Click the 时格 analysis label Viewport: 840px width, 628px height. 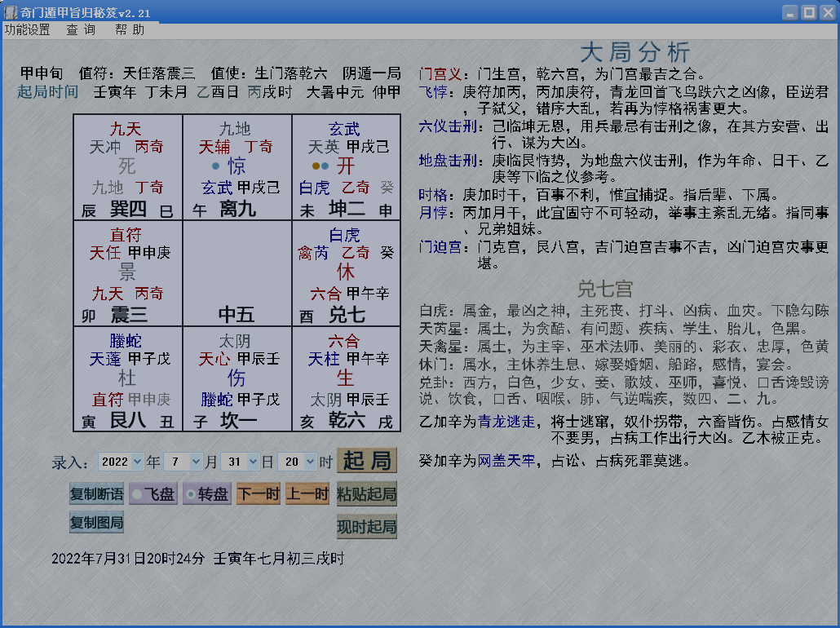point(433,195)
